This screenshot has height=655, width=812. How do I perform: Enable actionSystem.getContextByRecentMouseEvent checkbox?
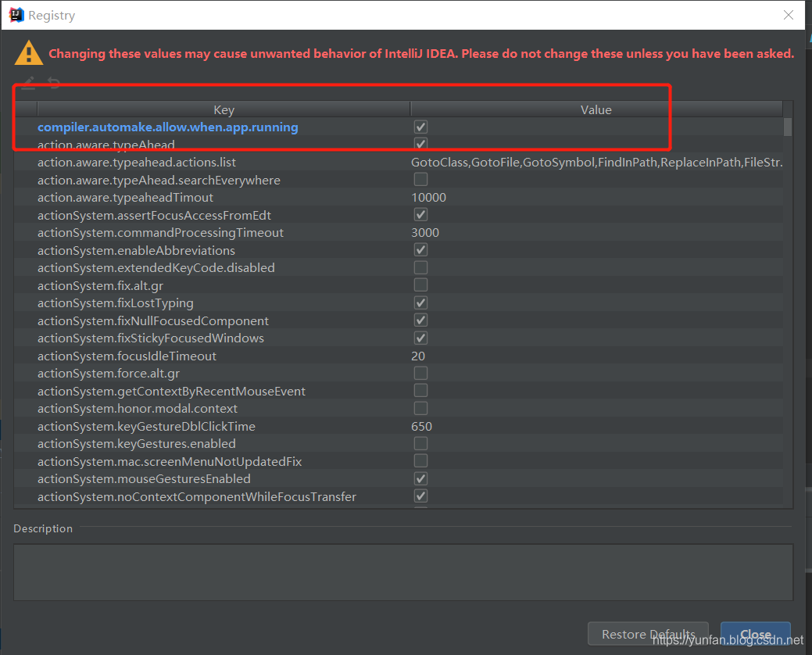click(x=420, y=391)
